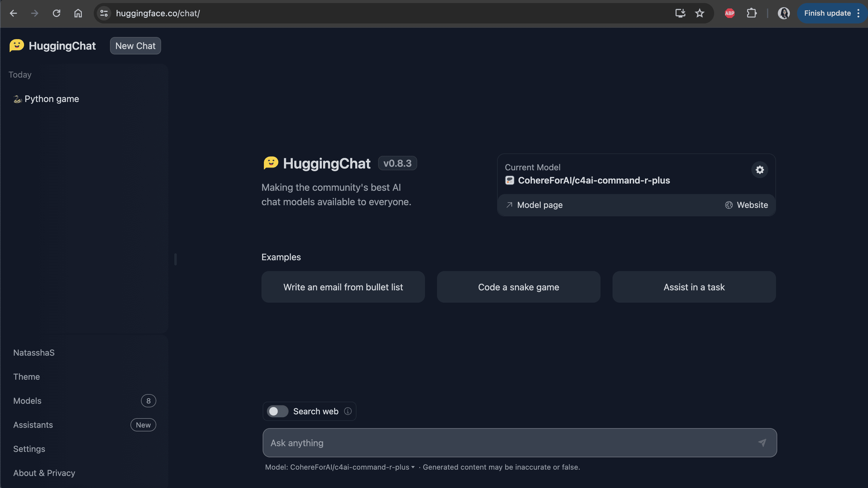Open model settings gear icon
Screen dimensions: 868x488
point(759,169)
